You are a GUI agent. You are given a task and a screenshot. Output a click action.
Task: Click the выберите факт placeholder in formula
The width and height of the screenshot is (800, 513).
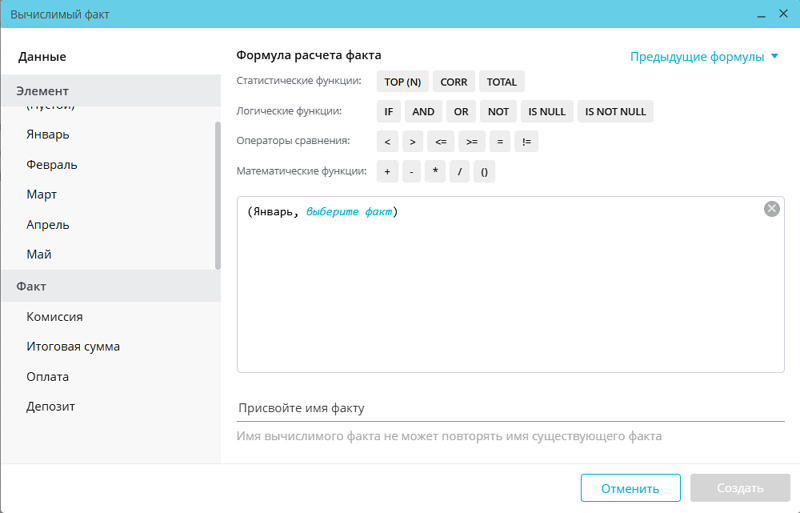pos(349,211)
